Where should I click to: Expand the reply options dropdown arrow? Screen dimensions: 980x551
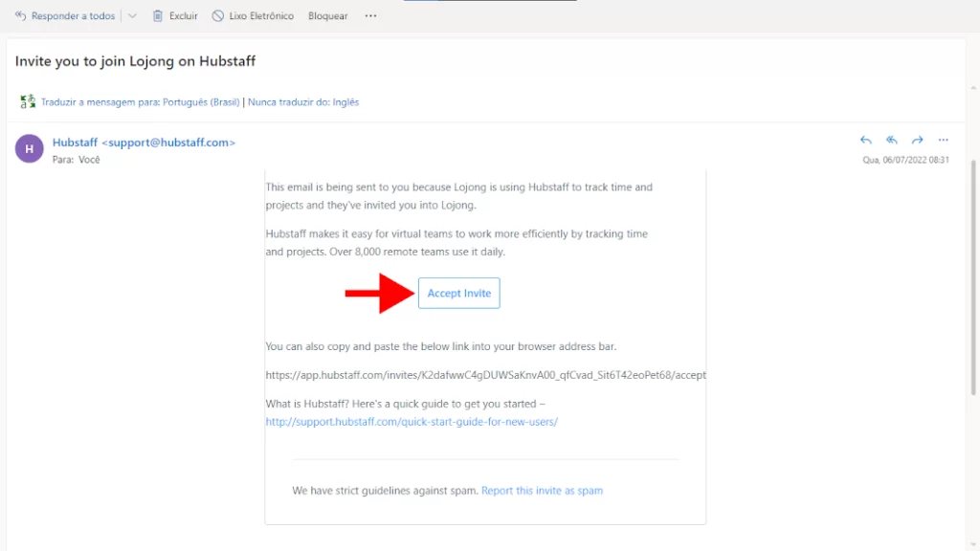click(x=132, y=15)
